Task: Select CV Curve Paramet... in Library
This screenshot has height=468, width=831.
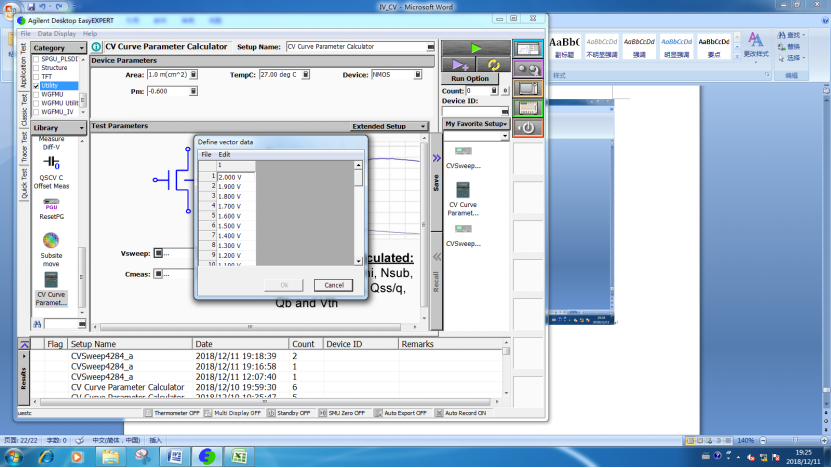Action: [x=51, y=289]
